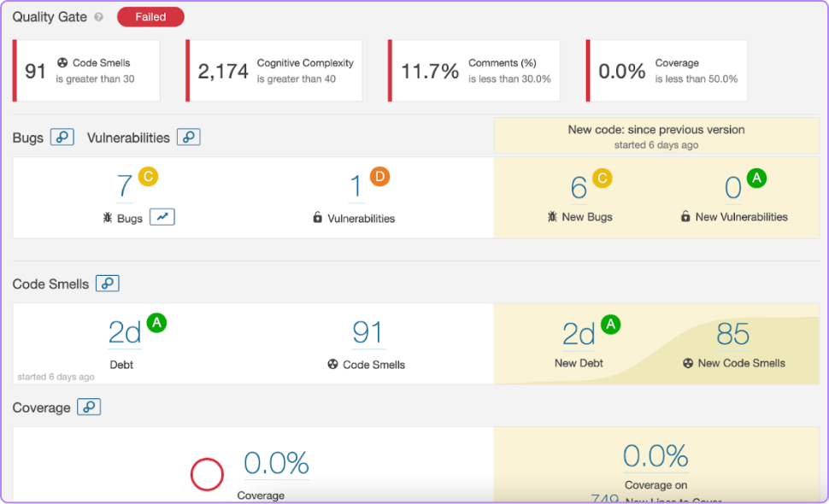
Task: Open the bugs history graph icon
Action: click(x=162, y=217)
